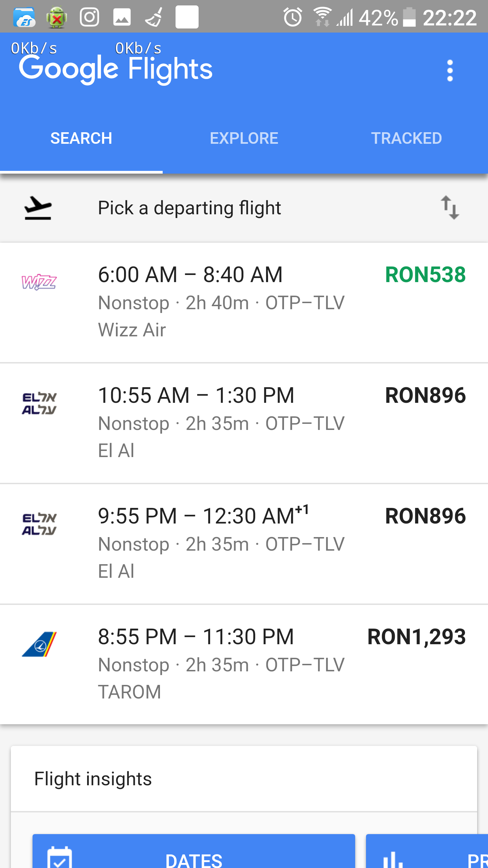Tap the TAROM airline logo
Screen dimensions: 488x868
click(39, 644)
